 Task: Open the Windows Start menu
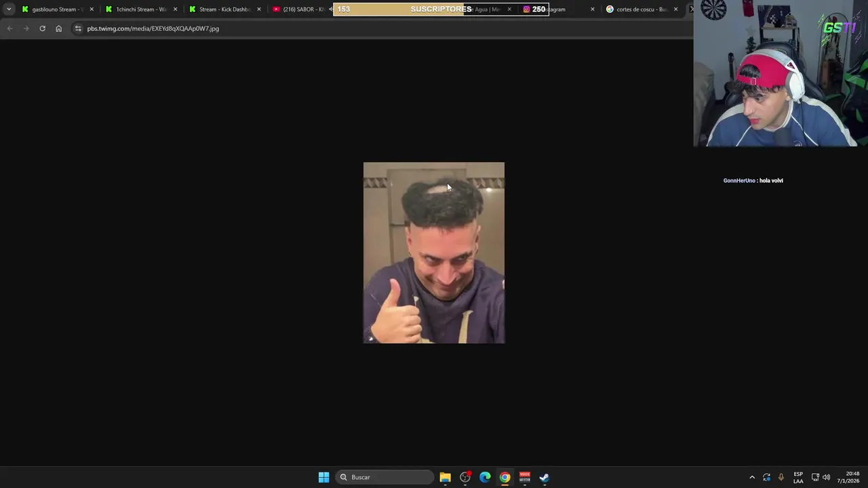click(323, 477)
